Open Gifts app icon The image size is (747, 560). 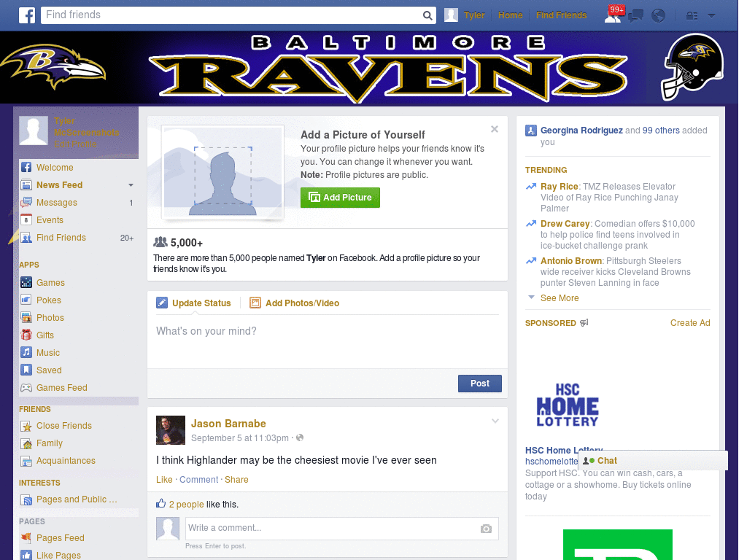point(26,335)
